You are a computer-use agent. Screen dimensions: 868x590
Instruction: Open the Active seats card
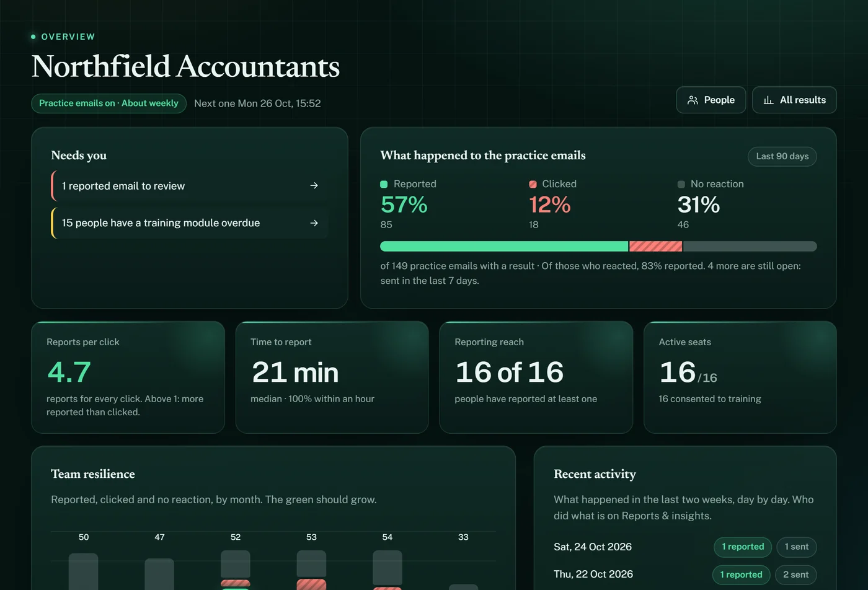tap(740, 377)
